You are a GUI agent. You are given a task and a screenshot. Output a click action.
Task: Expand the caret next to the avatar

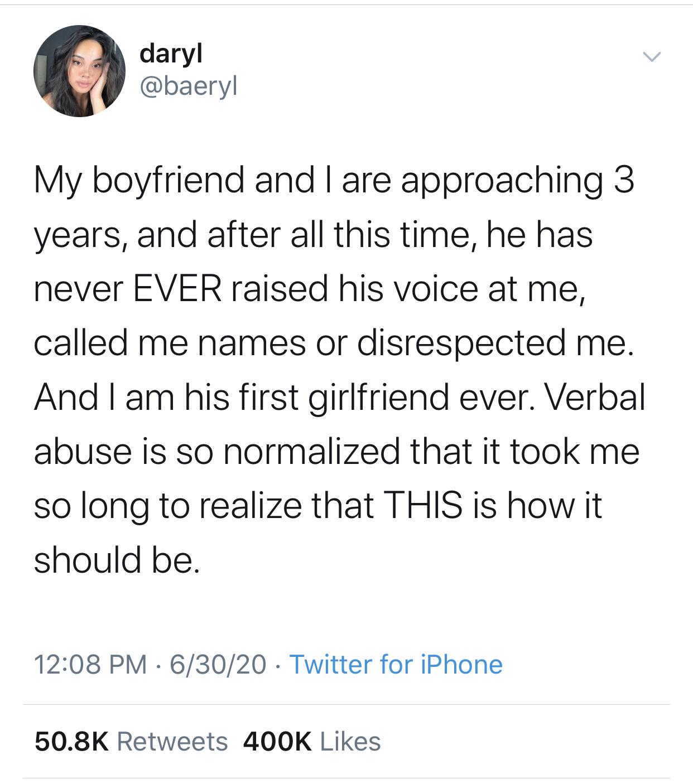pyautogui.click(x=652, y=56)
